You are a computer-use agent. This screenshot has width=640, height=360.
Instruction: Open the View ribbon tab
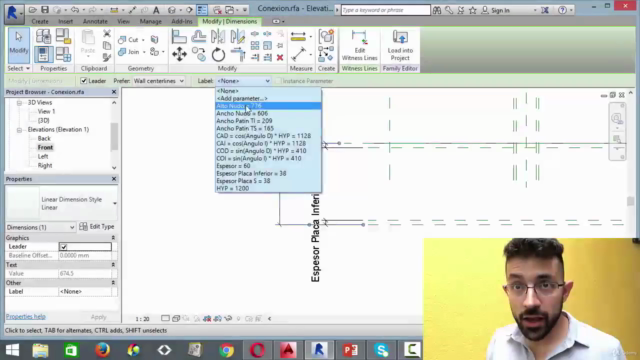(x=123, y=21)
